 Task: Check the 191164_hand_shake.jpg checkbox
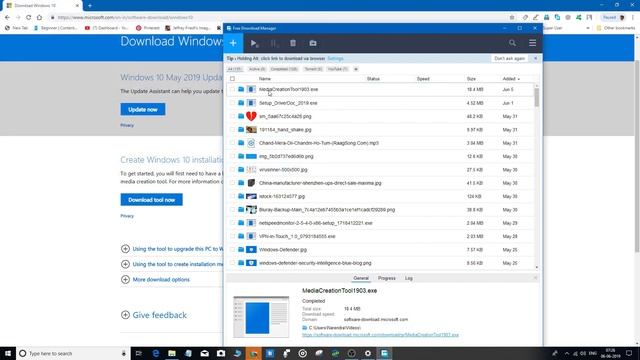click(232, 129)
